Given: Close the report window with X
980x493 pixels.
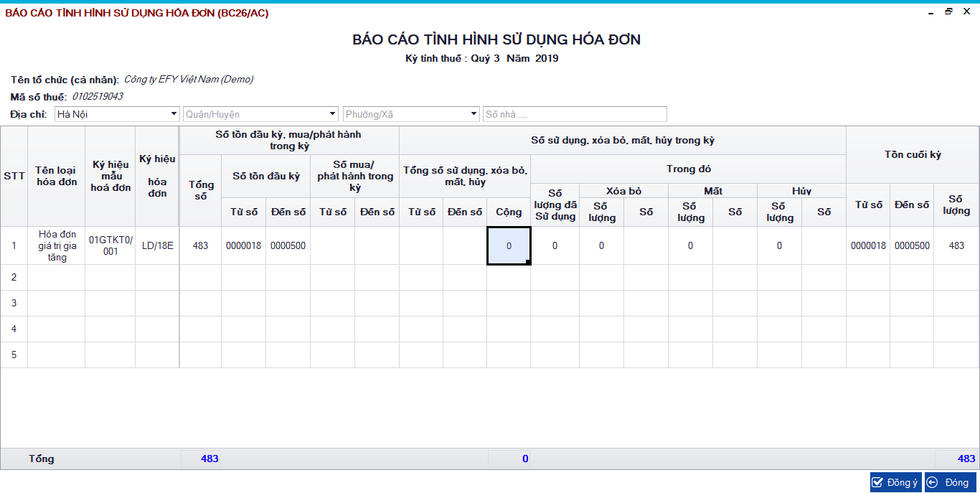Looking at the screenshot, I should click(966, 11).
